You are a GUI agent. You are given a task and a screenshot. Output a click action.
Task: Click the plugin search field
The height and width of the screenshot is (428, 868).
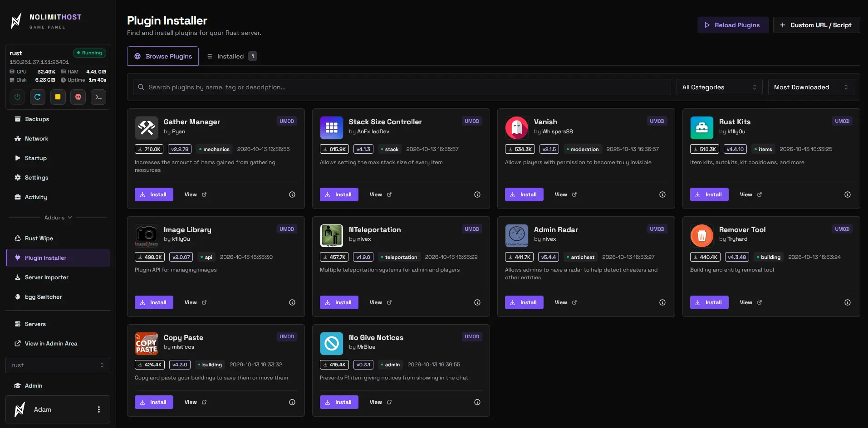pyautogui.click(x=402, y=87)
